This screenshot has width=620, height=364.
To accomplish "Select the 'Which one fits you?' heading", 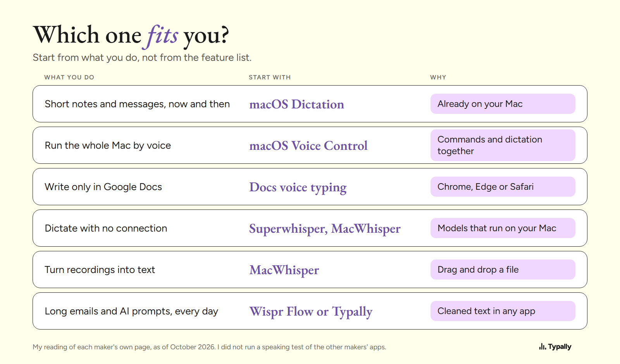I will tap(131, 36).
